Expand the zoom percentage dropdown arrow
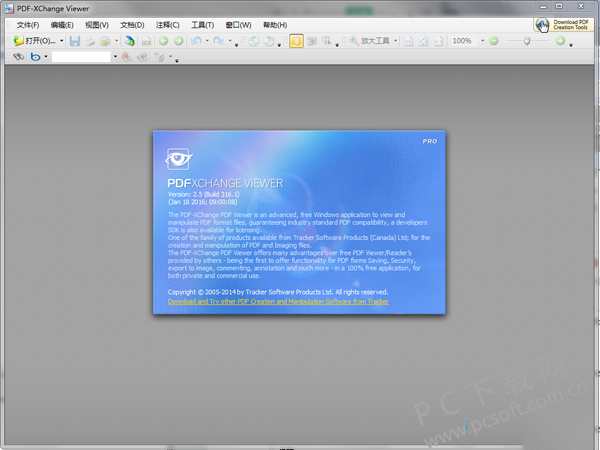 pyautogui.click(x=483, y=41)
